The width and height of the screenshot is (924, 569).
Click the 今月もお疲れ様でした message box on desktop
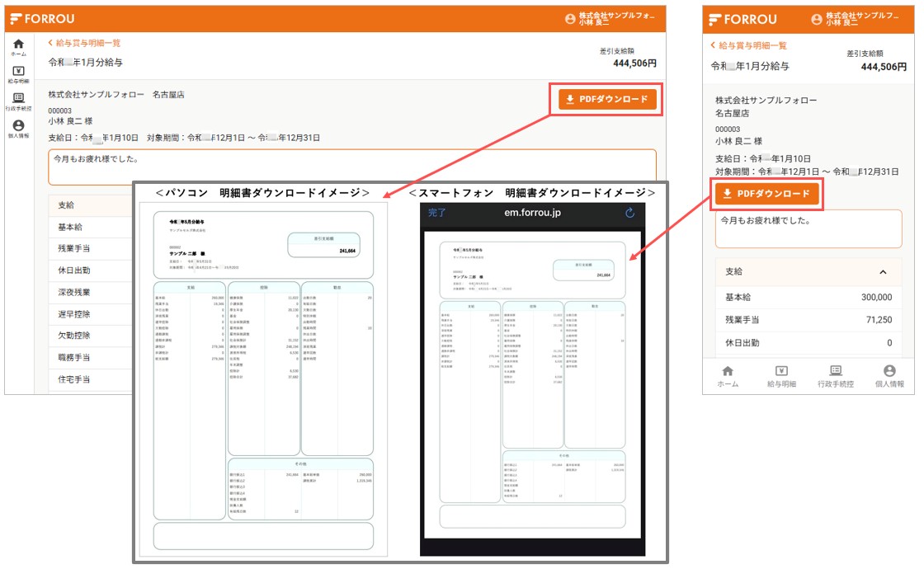click(352, 167)
